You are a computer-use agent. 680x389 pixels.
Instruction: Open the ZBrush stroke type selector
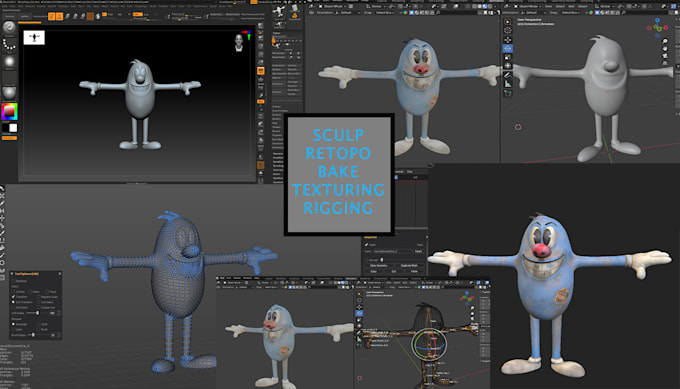coord(9,44)
